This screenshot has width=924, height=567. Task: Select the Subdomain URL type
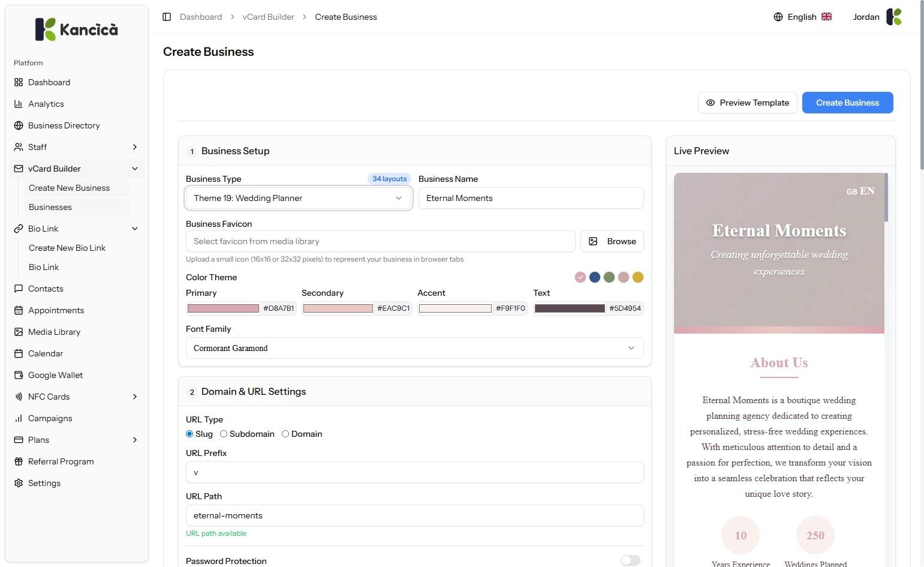(224, 434)
